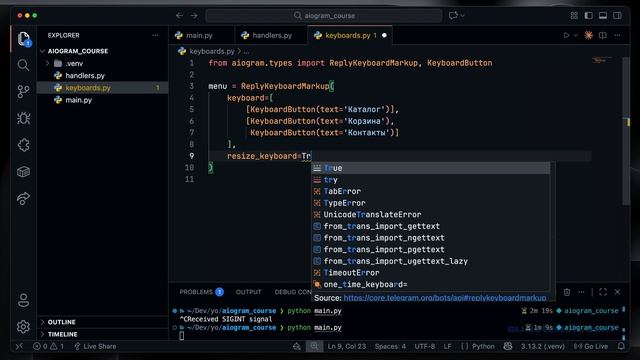Close keyboards.py via unsaved dot indicator

tap(384, 36)
